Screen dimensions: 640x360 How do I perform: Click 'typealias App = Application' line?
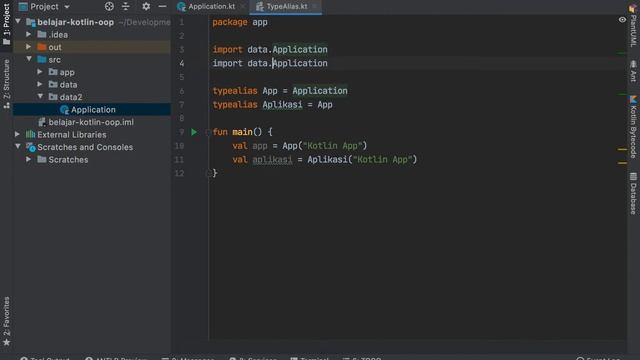coord(280,91)
